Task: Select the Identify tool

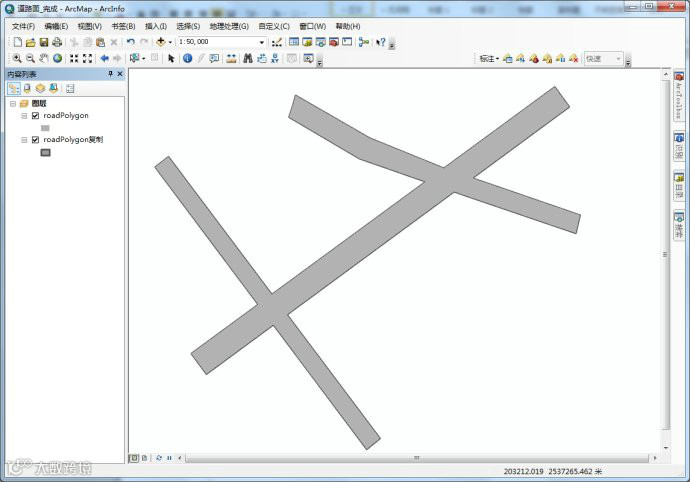Action: tap(187, 58)
